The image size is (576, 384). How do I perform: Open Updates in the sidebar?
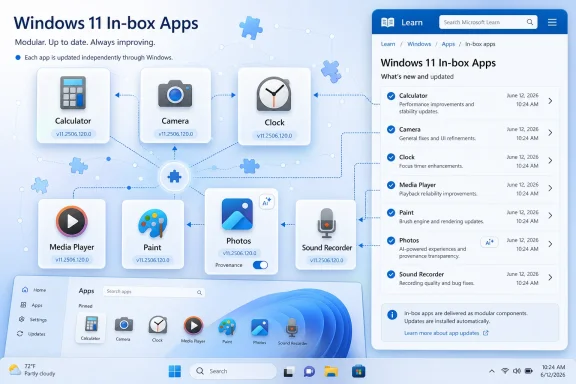pos(31,334)
